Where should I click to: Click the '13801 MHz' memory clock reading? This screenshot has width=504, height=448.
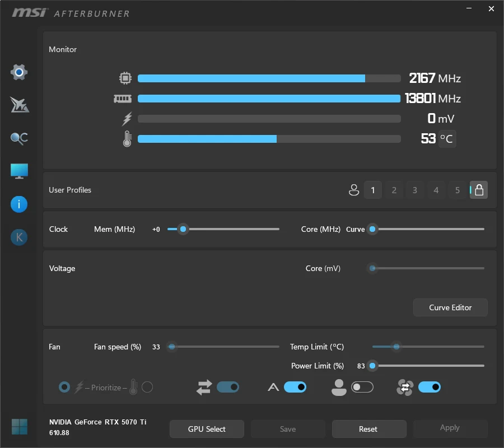click(x=433, y=99)
